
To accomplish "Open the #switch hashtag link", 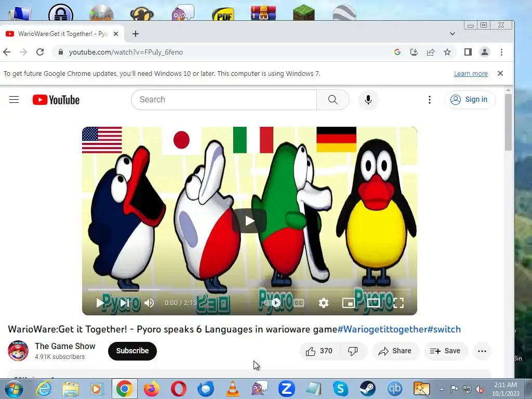I will pos(444,329).
